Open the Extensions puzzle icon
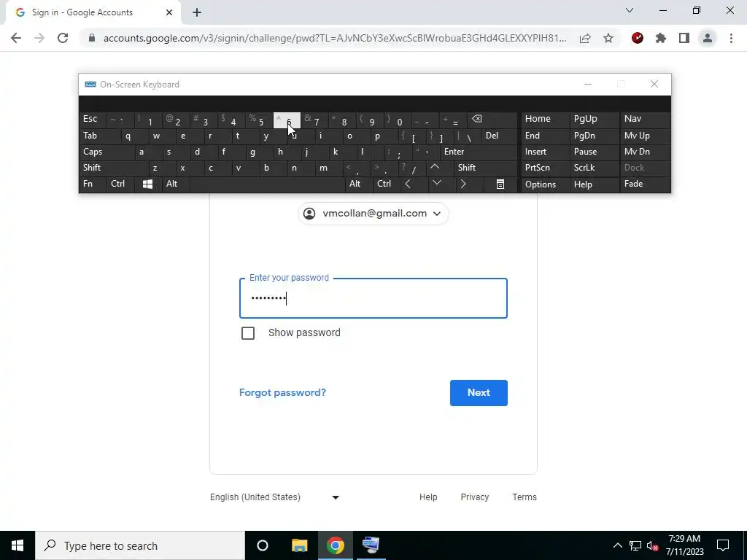This screenshot has width=747, height=560. 661,38
